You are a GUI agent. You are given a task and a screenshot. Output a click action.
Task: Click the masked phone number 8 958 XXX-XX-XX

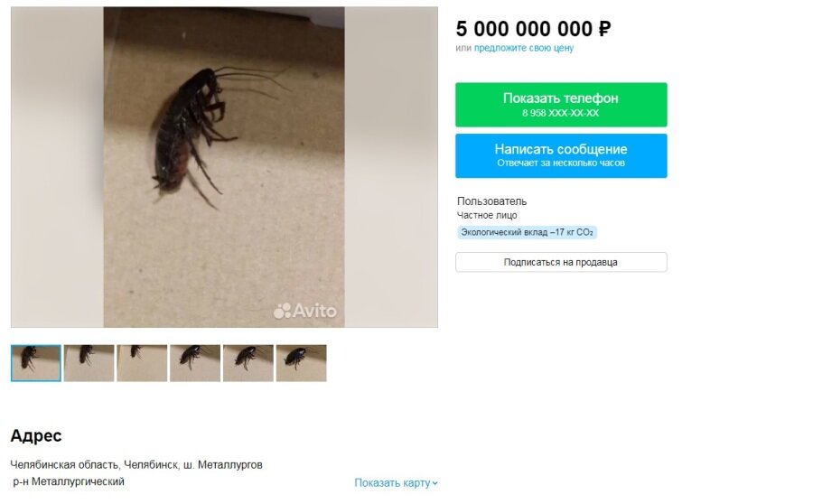click(x=560, y=113)
